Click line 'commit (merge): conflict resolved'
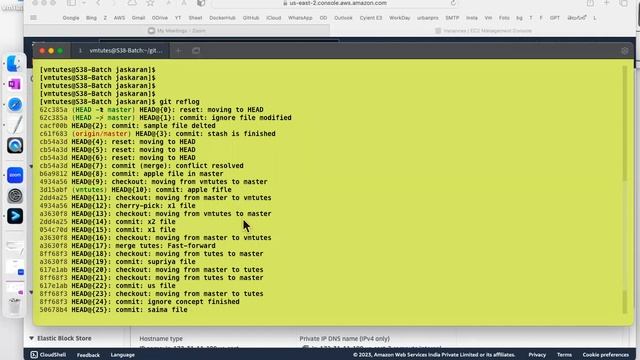 (x=142, y=166)
